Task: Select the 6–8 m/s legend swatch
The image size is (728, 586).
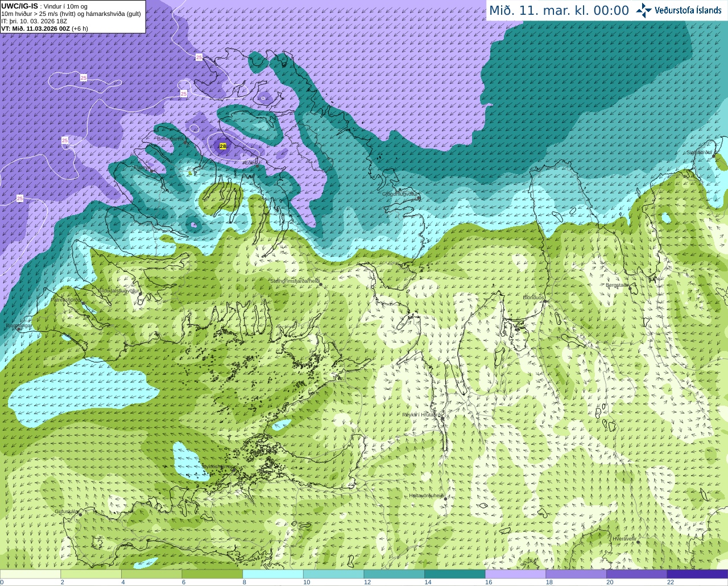Action: (x=212, y=574)
